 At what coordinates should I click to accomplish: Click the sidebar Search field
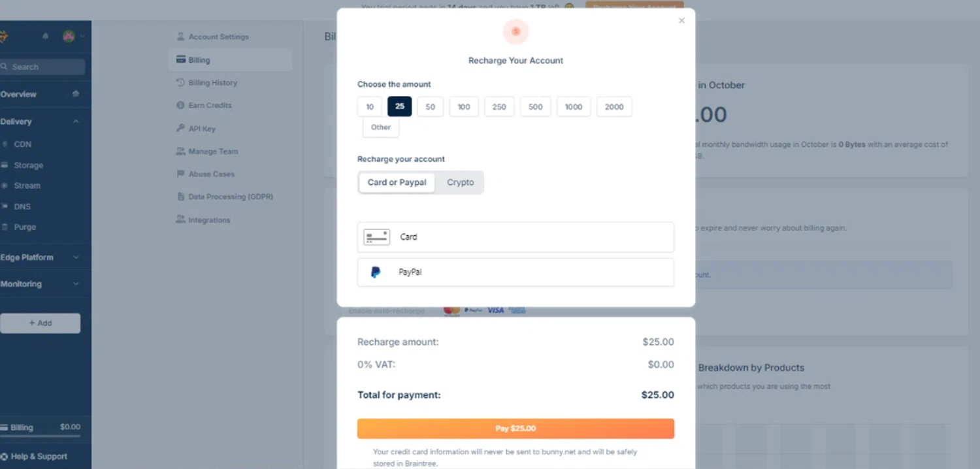(x=42, y=67)
